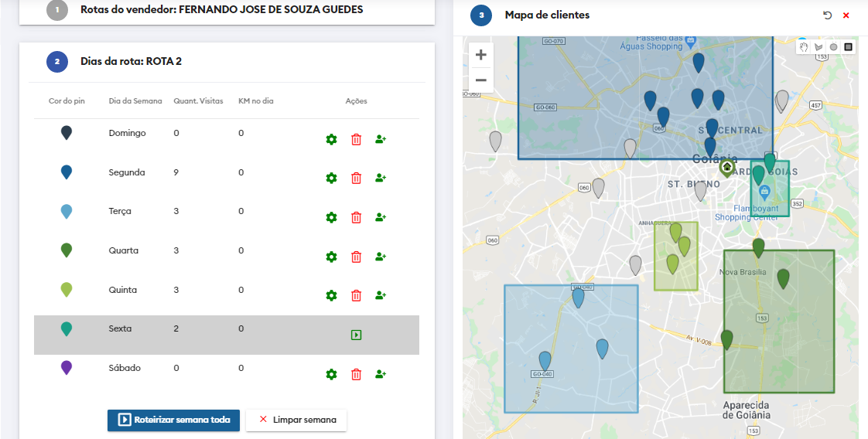868x439 pixels.
Task: Click the purple Sábado pin color
Action: click(67, 368)
